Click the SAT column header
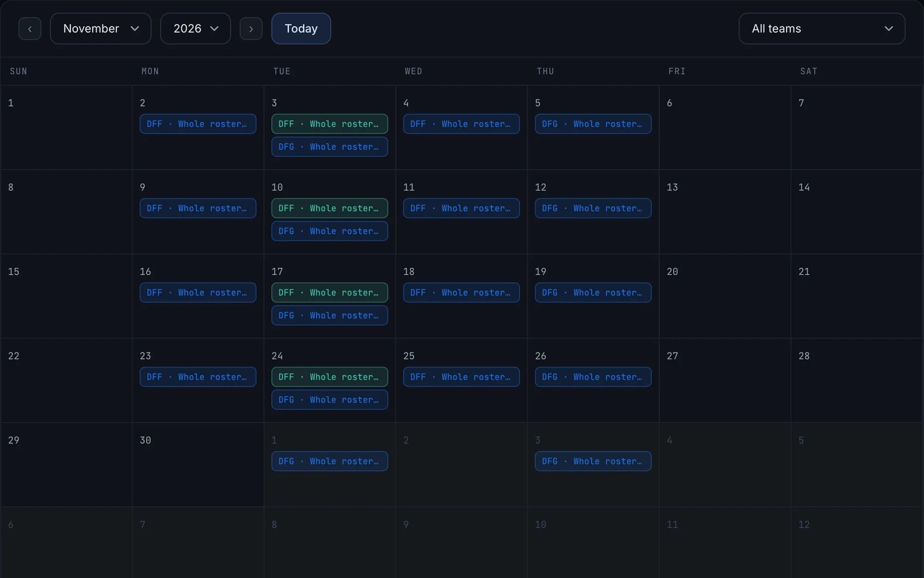Image resolution: width=924 pixels, height=578 pixels. point(809,71)
